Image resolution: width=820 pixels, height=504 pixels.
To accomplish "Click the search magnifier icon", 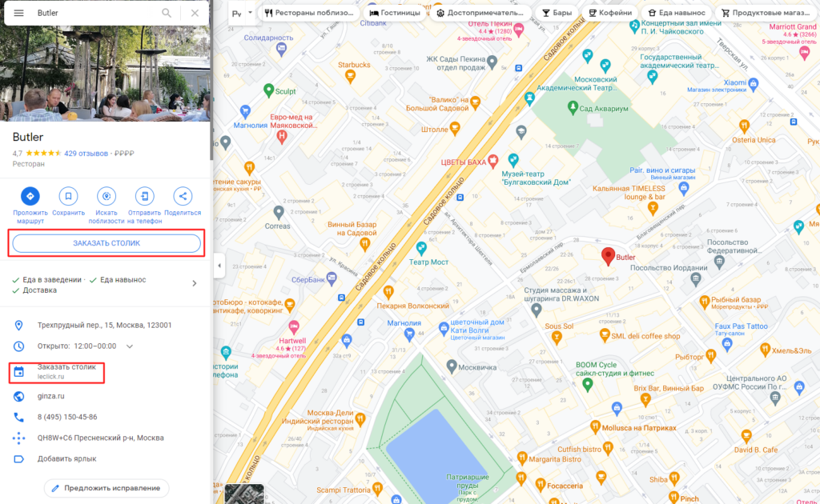I will click(x=167, y=13).
